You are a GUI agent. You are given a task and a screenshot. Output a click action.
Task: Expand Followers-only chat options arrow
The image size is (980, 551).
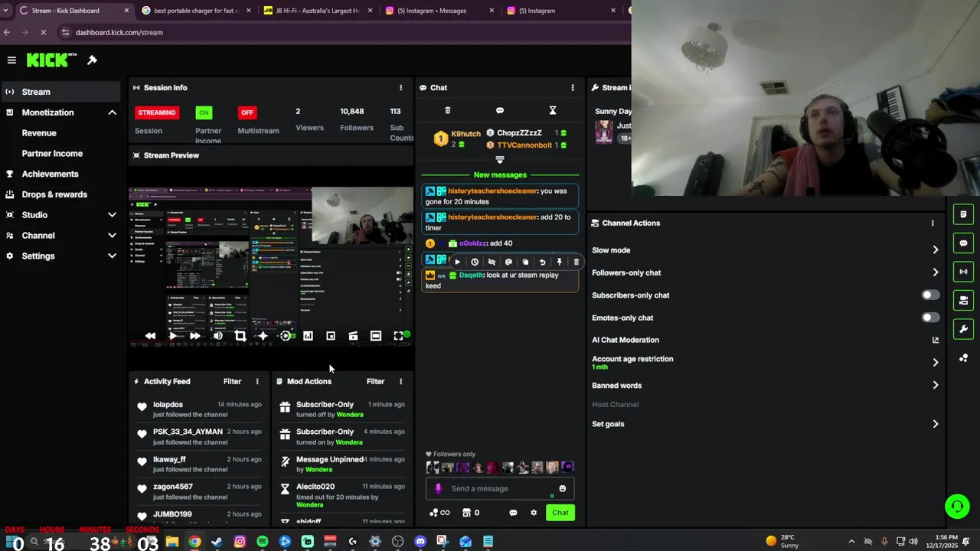coord(935,272)
